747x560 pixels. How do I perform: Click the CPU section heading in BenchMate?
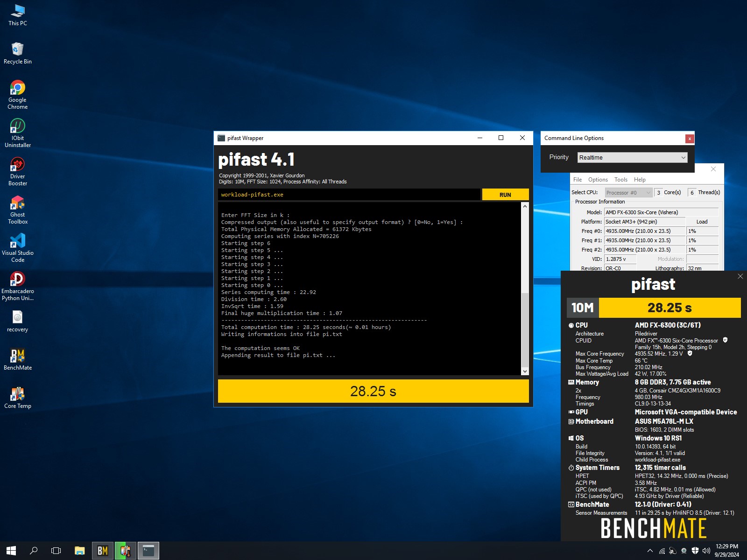[581, 325]
